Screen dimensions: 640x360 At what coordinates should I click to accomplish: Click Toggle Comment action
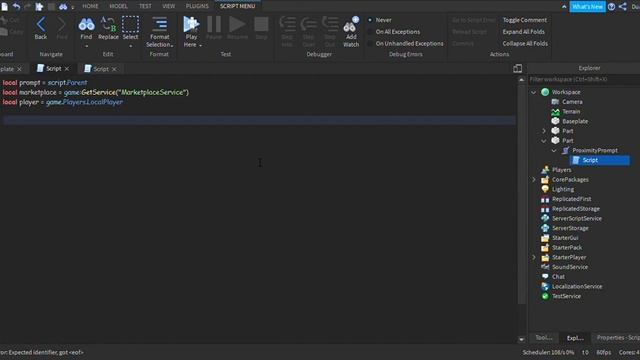(524, 20)
